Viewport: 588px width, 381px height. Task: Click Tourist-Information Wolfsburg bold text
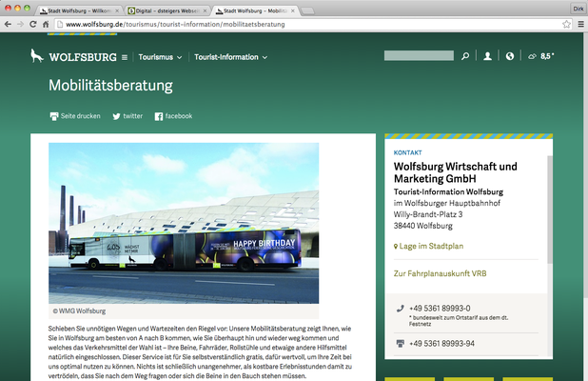tap(448, 191)
